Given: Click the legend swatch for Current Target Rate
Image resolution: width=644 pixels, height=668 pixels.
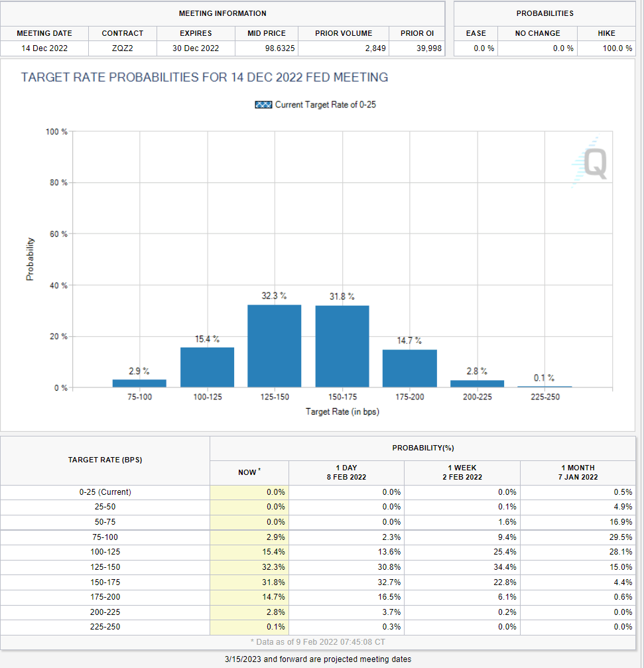Looking at the screenshot, I should [x=263, y=105].
